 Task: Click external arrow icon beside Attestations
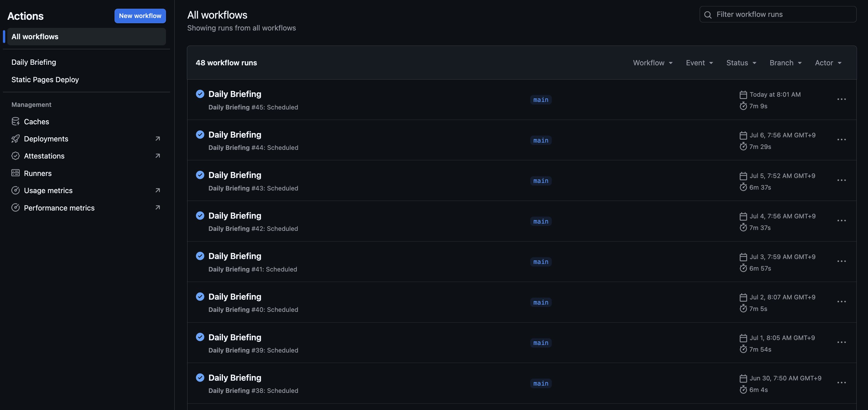coord(157,156)
